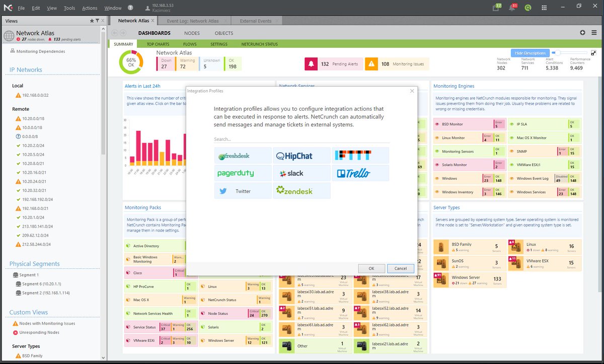
Task: Pick the PagerDuty integration profile
Action: pos(243,173)
